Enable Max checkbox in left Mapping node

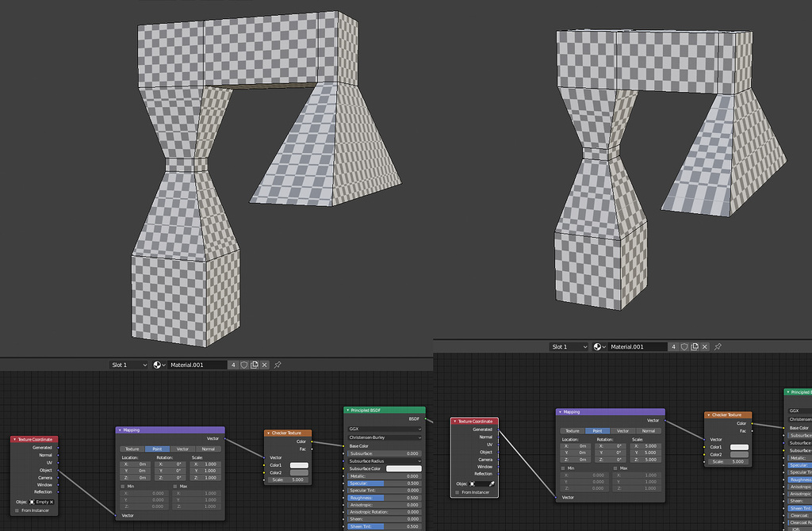tap(175, 487)
